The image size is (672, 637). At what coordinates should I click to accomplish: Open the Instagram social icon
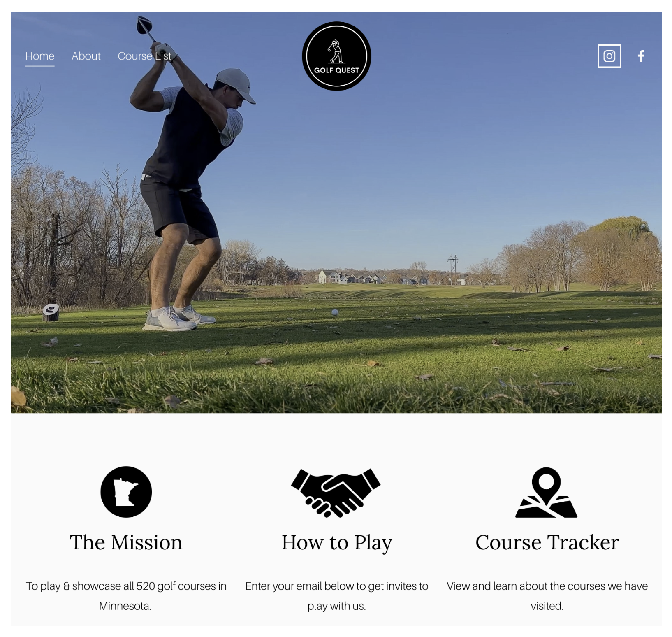[609, 56]
